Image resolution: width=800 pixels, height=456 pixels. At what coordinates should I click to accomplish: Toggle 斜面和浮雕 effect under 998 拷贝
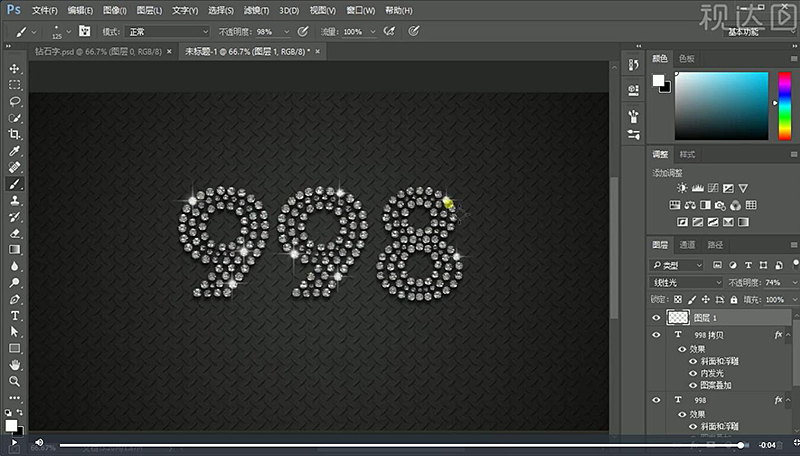pos(693,361)
